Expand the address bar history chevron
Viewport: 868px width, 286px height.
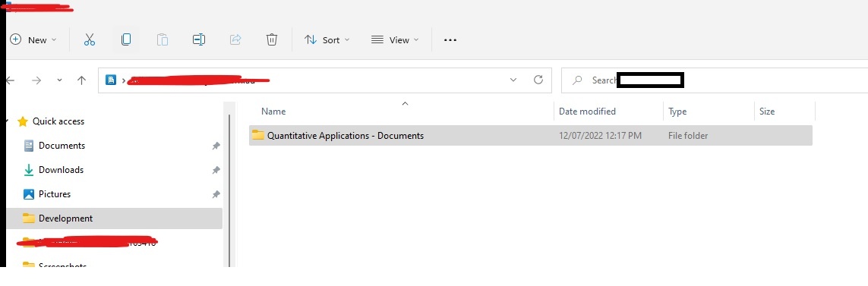[x=513, y=80]
